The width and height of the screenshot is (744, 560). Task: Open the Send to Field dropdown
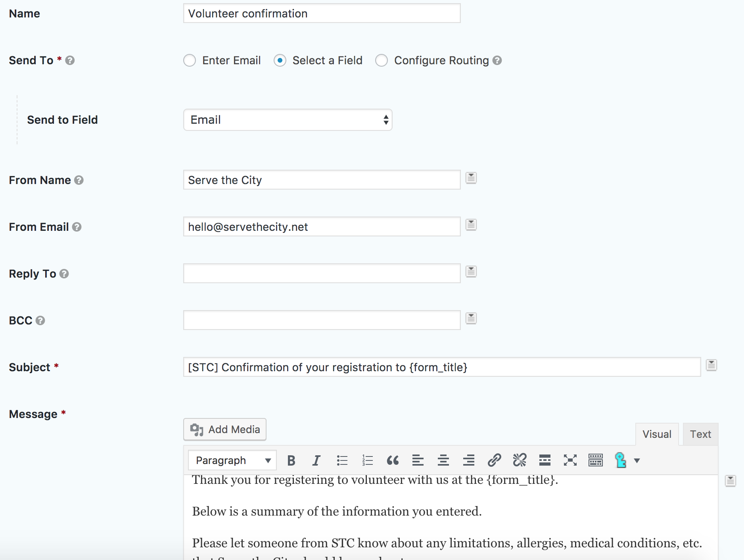[x=288, y=120]
